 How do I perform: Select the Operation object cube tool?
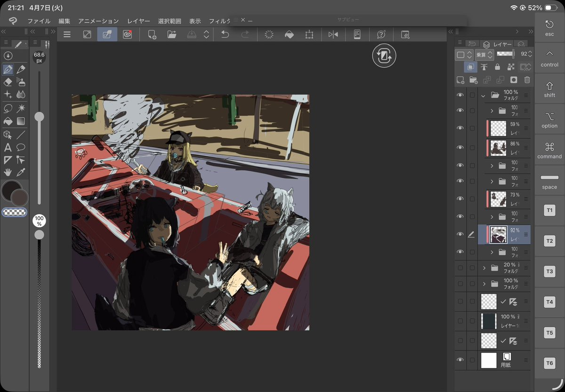(8, 135)
